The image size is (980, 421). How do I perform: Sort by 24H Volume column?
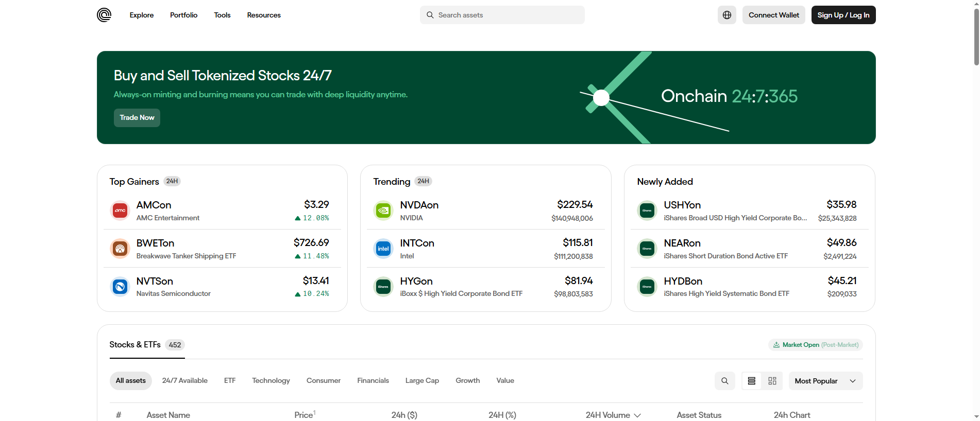tap(613, 415)
